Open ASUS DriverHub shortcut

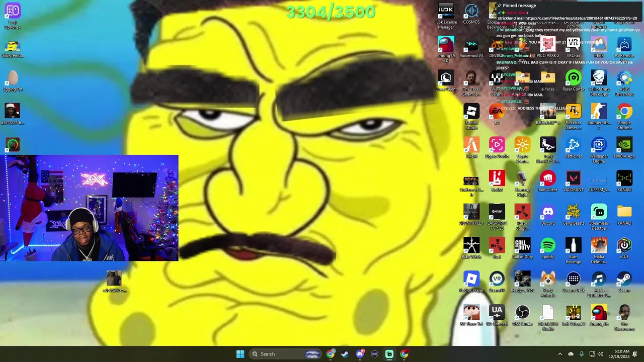(x=624, y=83)
